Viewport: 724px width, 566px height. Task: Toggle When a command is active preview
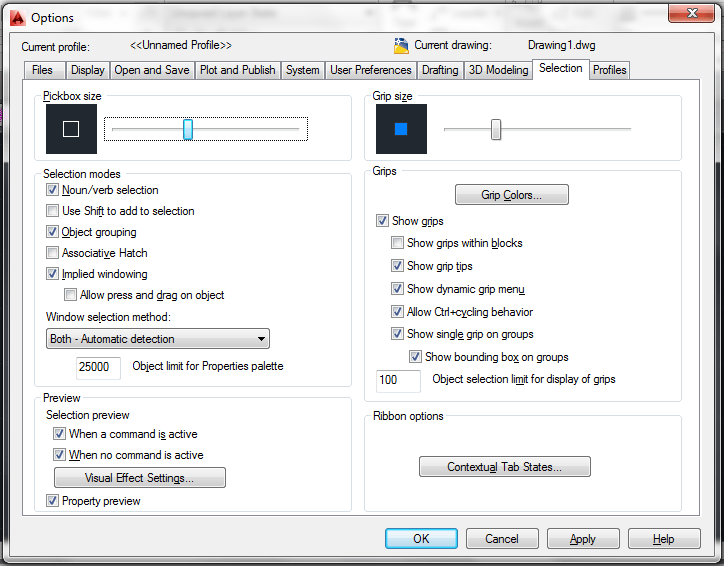point(59,434)
